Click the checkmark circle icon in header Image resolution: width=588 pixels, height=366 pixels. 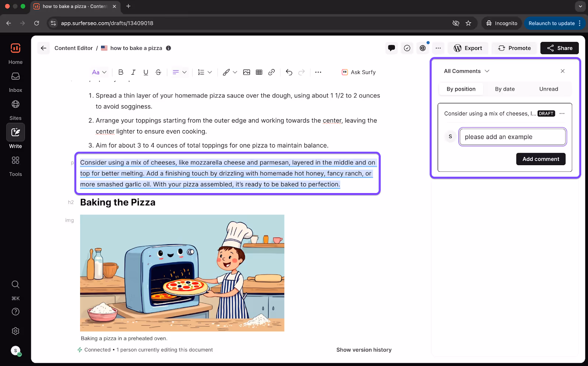coord(407,48)
